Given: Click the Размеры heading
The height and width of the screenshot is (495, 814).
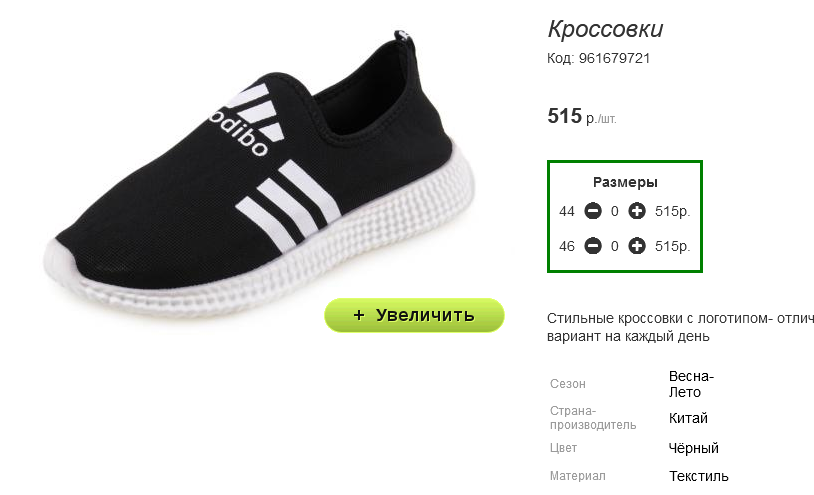Looking at the screenshot, I should point(625,182).
